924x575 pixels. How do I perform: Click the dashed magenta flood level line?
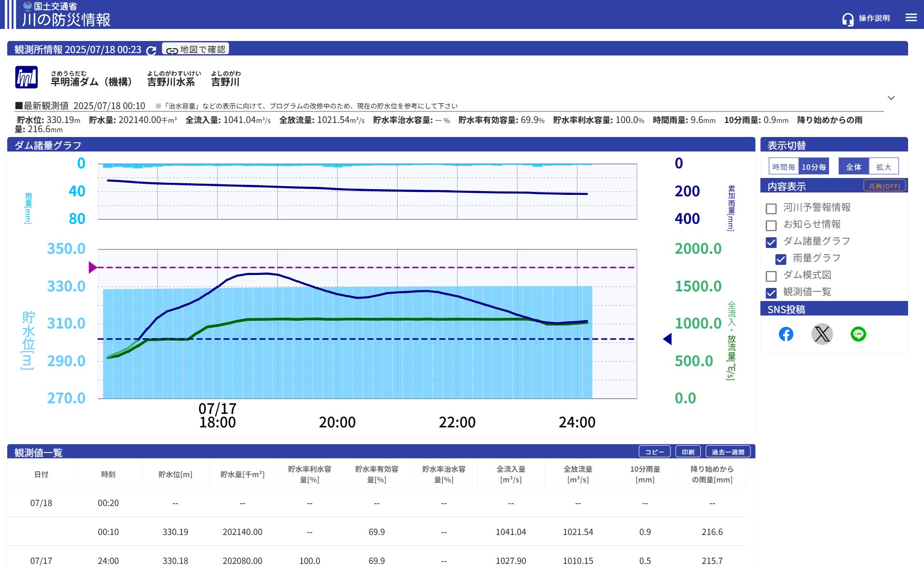pos(366,267)
